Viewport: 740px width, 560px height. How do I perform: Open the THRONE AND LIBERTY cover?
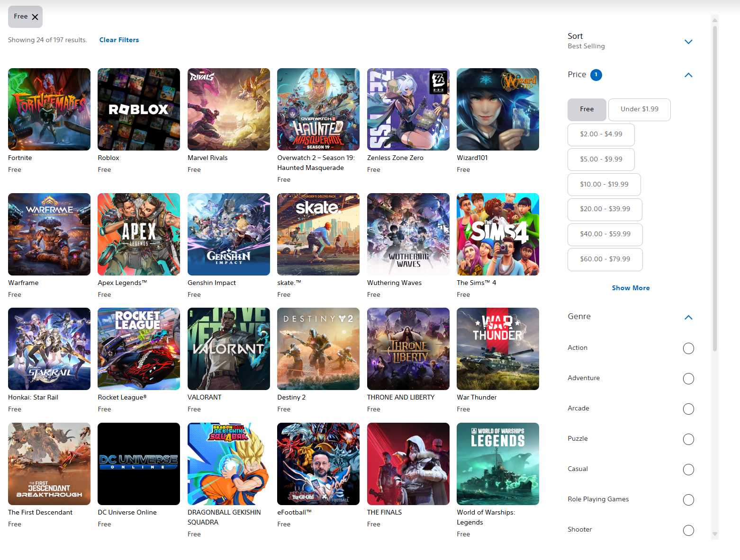(x=408, y=349)
